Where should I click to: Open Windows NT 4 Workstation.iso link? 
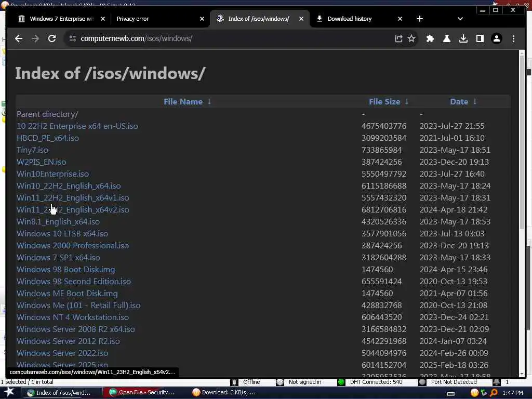coord(73,317)
